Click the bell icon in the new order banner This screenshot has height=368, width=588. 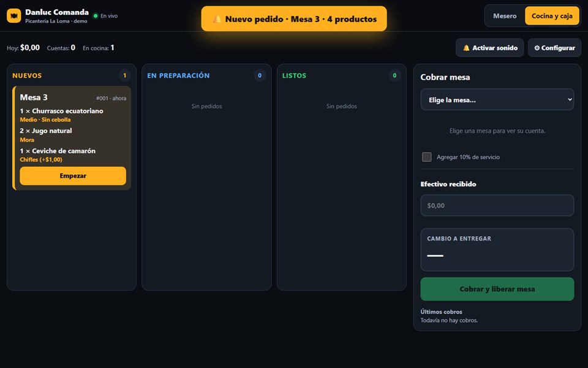(217, 19)
